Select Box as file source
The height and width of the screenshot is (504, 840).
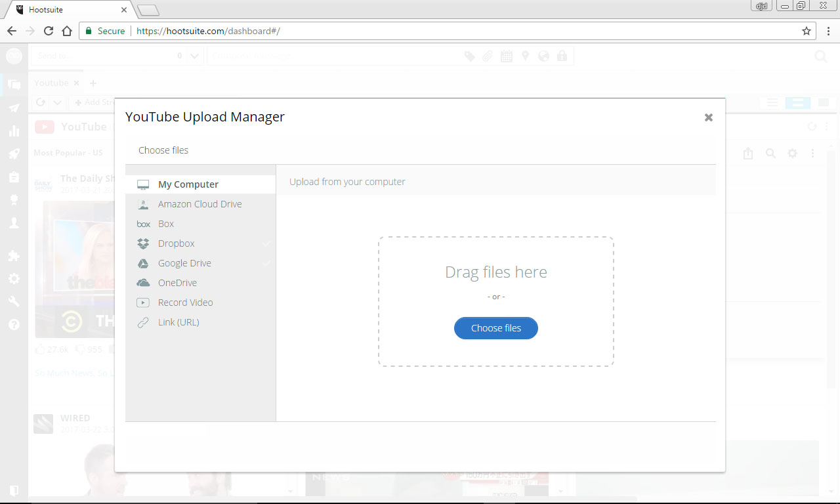coord(200,224)
